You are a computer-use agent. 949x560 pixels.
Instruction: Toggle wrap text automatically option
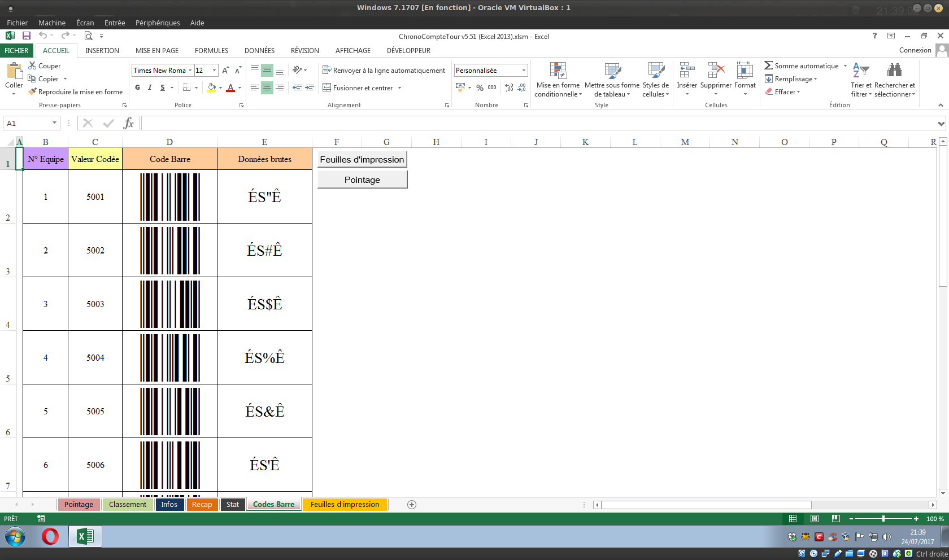coord(384,71)
